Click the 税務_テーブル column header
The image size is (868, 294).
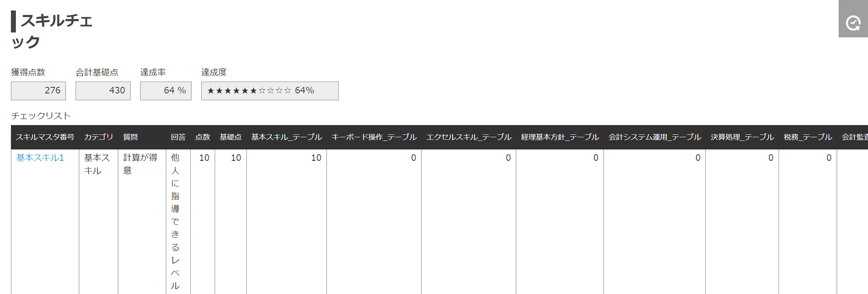click(x=808, y=137)
